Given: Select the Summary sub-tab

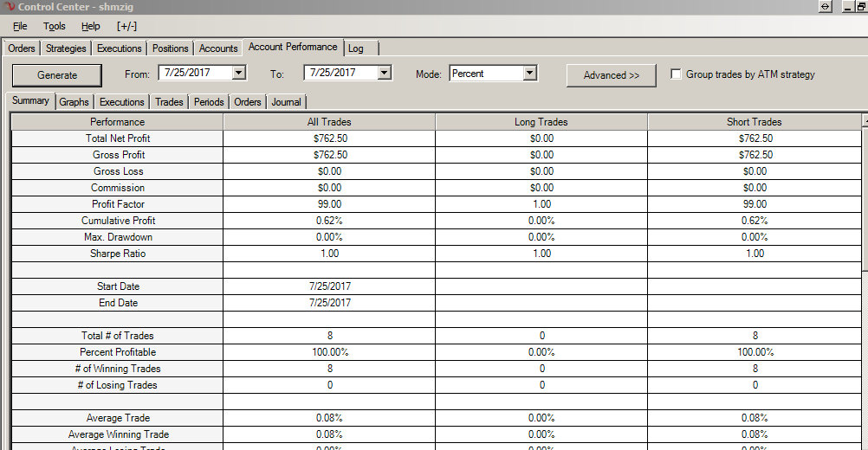Looking at the screenshot, I should pyautogui.click(x=31, y=100).
